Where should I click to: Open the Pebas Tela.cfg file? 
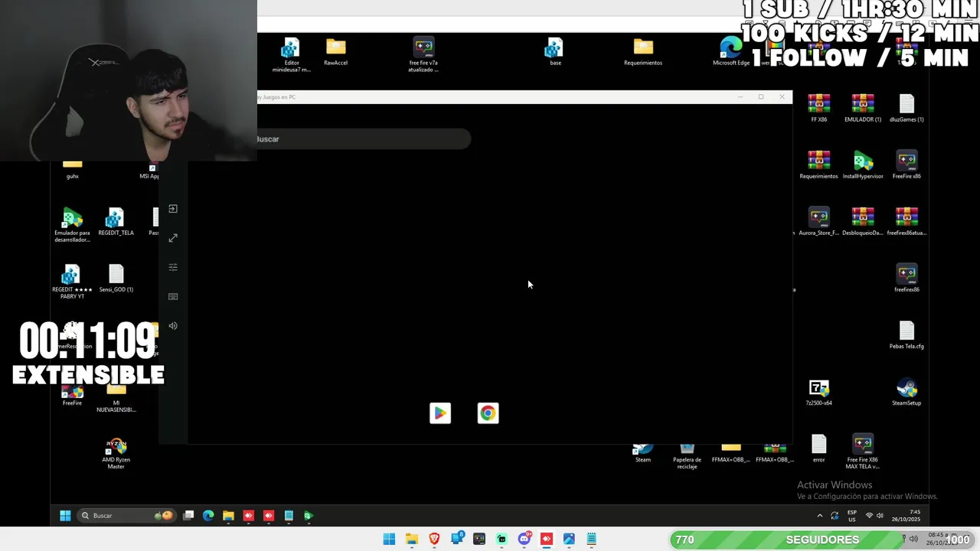(906, 334)
